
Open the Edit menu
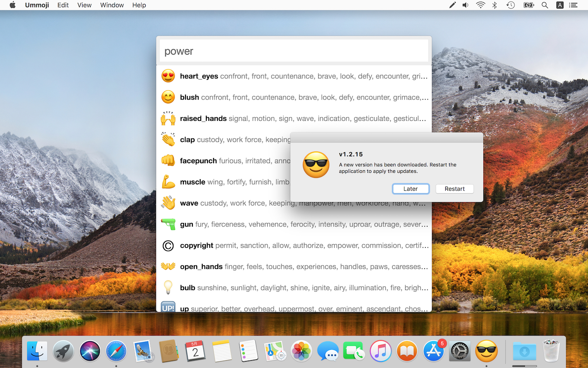click(63, 5)
